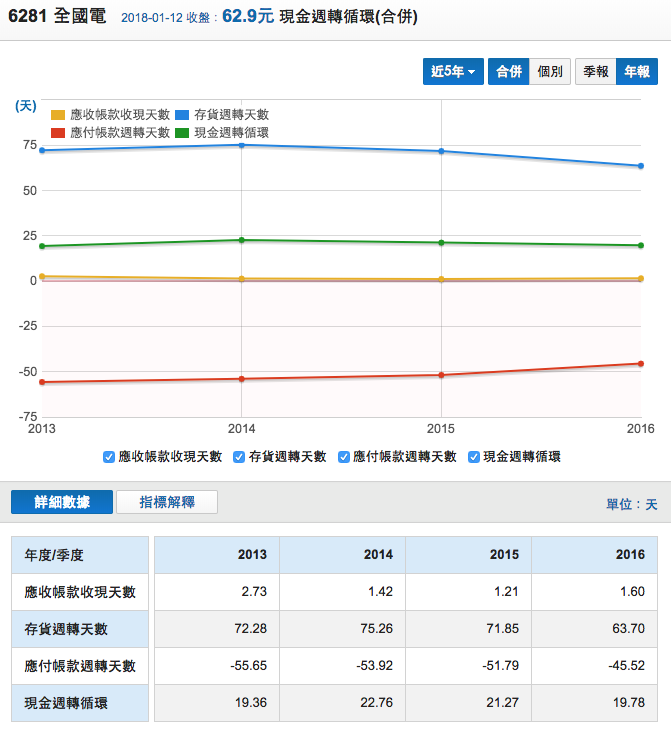Switch to 個別 individual view
This screenshot has height=729, width=671.
tap(550, 71)
